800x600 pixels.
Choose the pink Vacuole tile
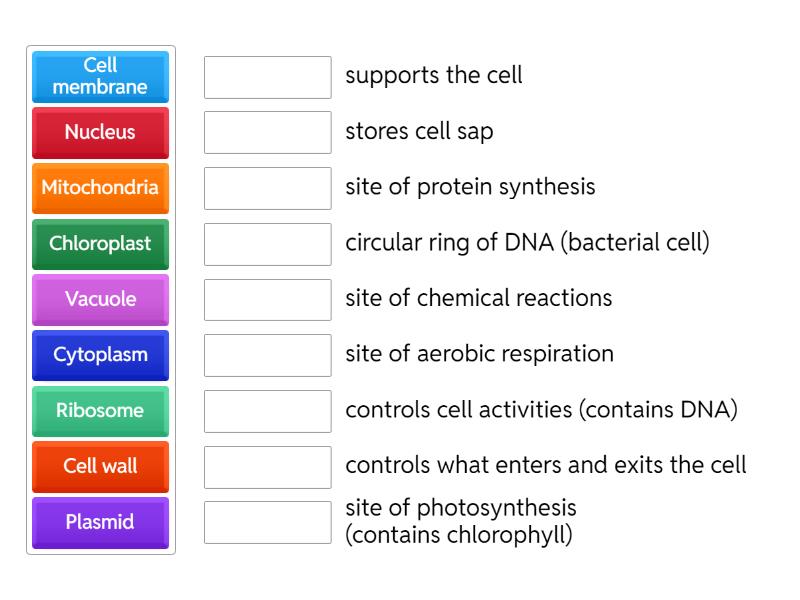coord(100,299)
